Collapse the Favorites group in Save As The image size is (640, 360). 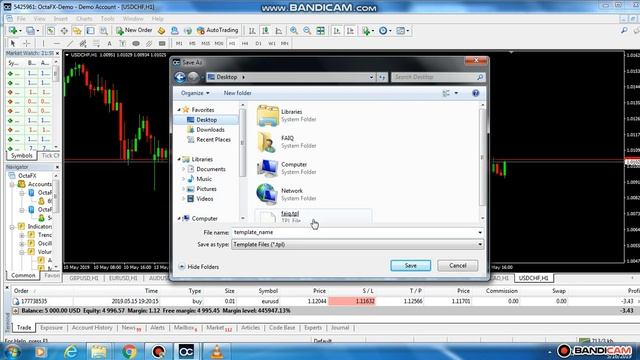click(x=179, y=110)
